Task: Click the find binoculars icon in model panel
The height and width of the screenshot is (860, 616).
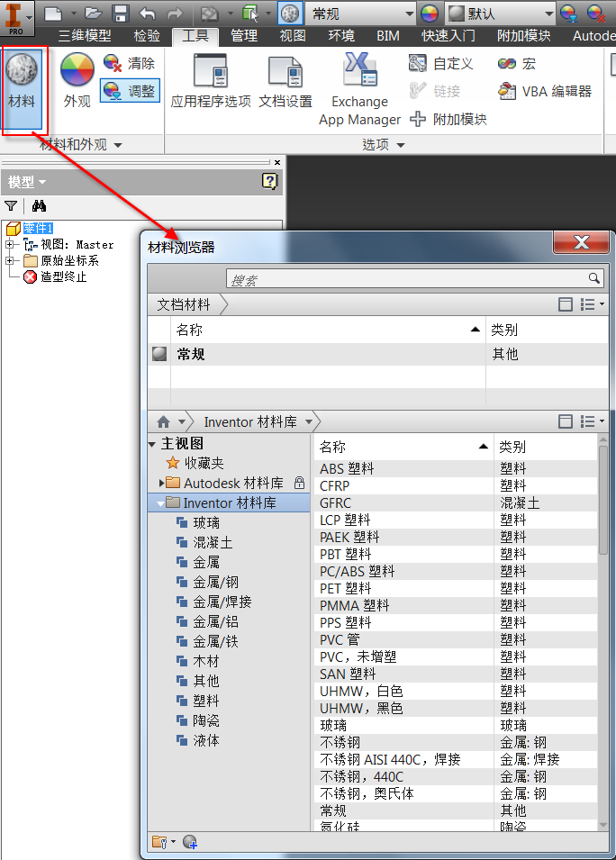Action: (x=39, y=206)
